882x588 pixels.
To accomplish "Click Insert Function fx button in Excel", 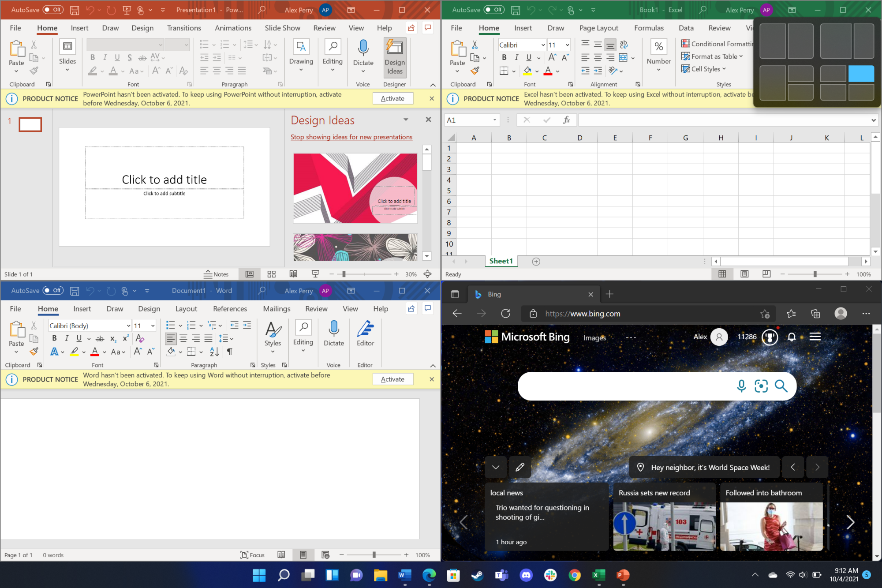I will 566,120.
